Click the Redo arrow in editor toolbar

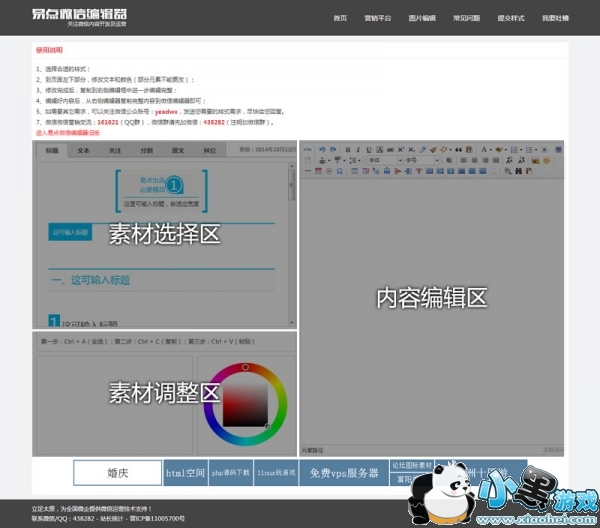tap(332, 149)
